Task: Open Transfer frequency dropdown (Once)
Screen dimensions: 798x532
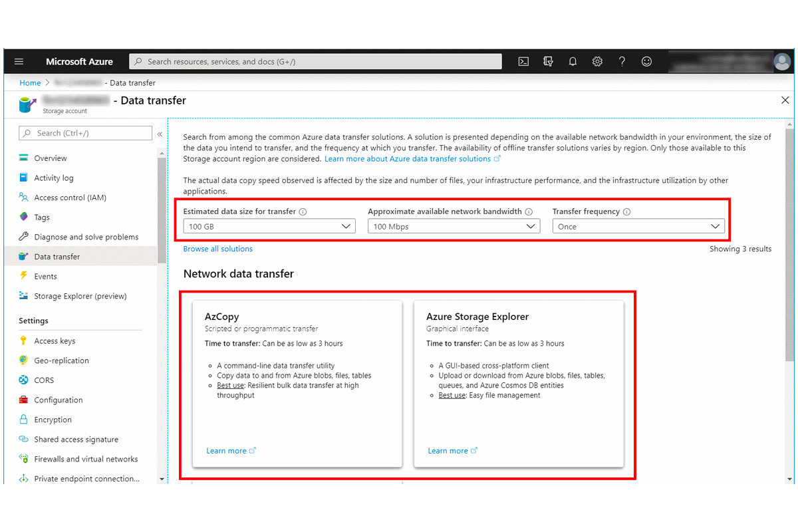Action: tap(638, 226)
